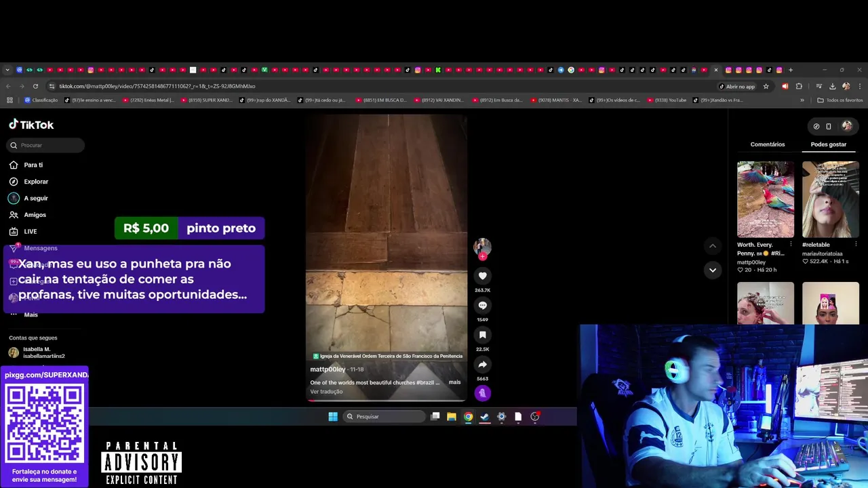The height and width of the screenshot is (488, 868).
Task: Expand Mais in TikTok sidebar
Action: click(23, 314)
